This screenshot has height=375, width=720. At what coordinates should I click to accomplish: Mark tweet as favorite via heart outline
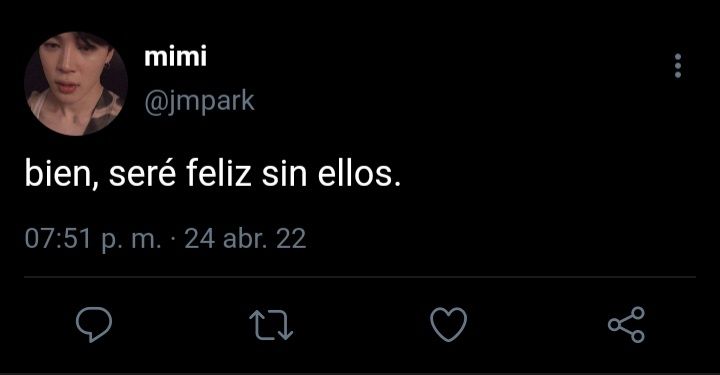(449, 325)
